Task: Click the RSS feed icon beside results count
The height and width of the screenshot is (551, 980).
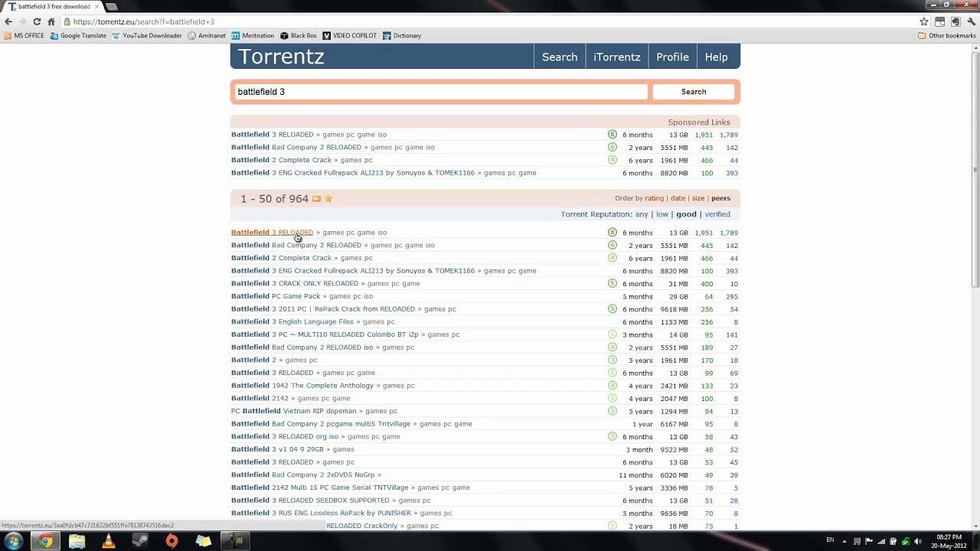Action: 316,199
